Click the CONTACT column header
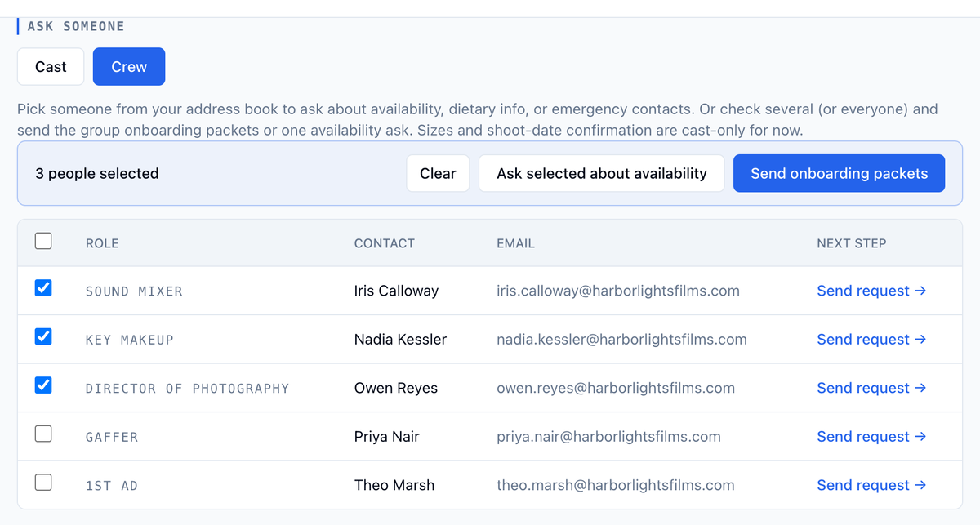This screenshot has width=980, height=525. pyautogui.click(x=385, y=243)
